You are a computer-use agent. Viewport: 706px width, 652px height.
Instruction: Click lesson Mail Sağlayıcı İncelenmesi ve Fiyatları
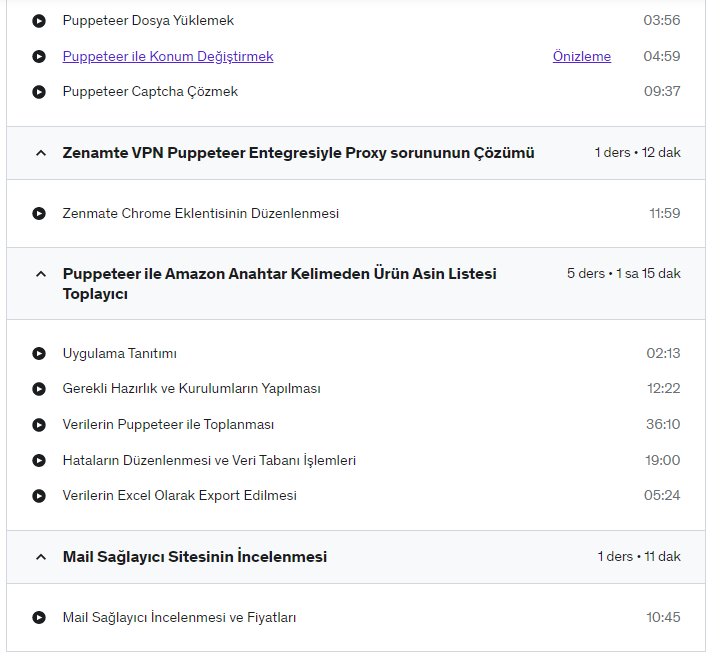point(179,617)
